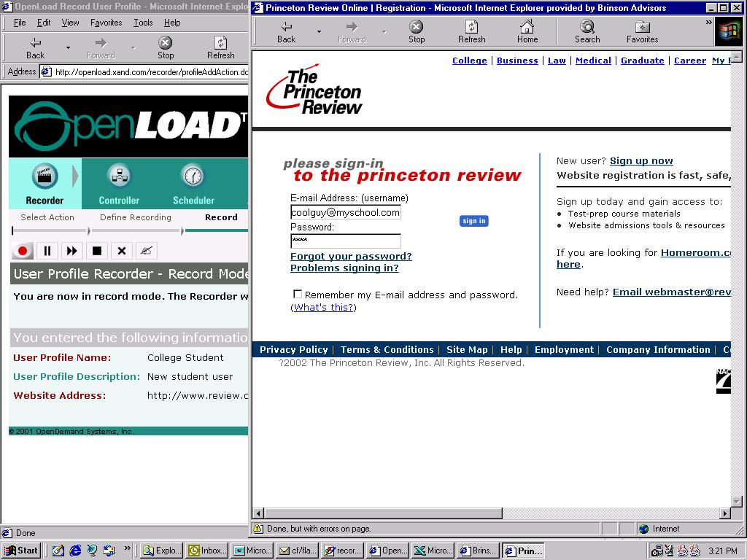
Task: Check Remember my E-mail address and password
Action: (x=298, y=295)
